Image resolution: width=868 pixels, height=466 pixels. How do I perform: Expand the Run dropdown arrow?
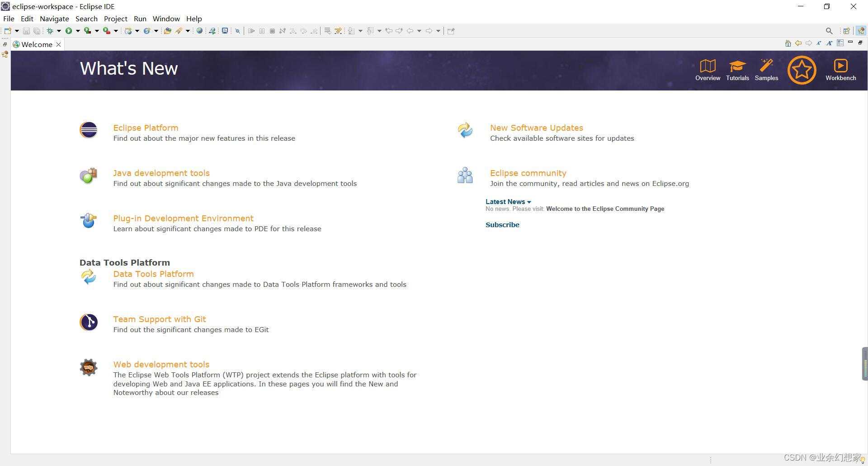click(78, 31)
